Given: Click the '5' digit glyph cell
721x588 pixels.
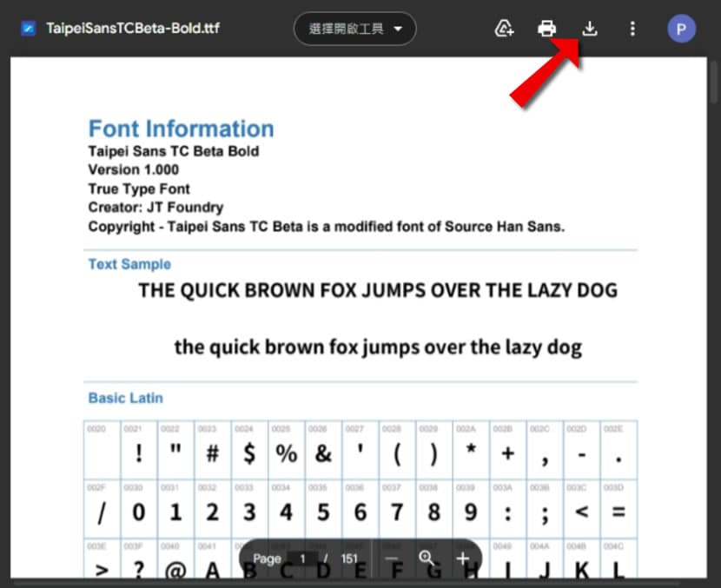Looking at the screenshot, I should 323,509.
